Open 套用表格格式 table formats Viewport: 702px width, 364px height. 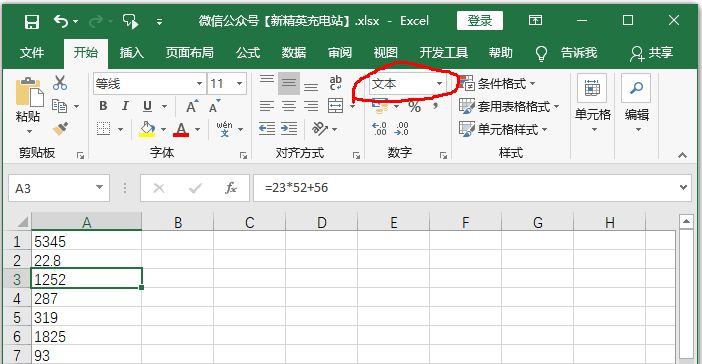coord(509,107)
